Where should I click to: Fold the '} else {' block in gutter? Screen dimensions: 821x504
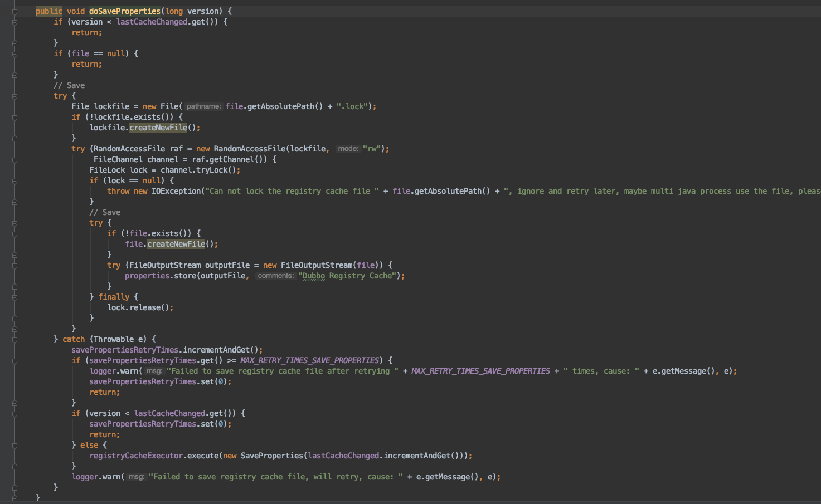click(14, 446)
